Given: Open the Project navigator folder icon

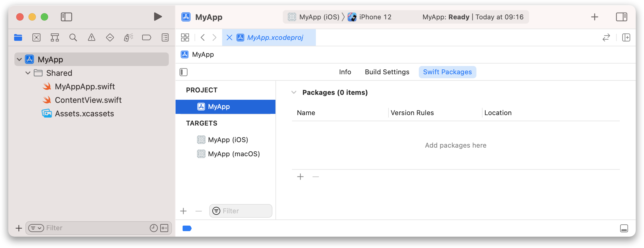Looking at the screenshot, I should coord(18,37).
